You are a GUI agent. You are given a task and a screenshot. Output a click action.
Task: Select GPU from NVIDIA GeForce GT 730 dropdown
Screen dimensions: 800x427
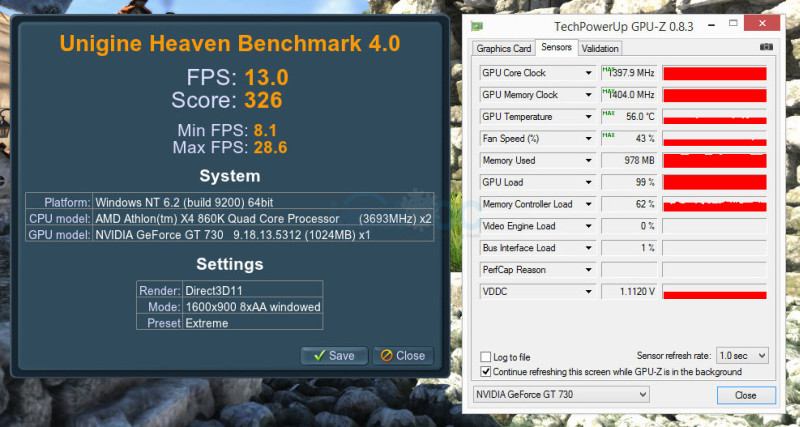[x=561, y=394]
